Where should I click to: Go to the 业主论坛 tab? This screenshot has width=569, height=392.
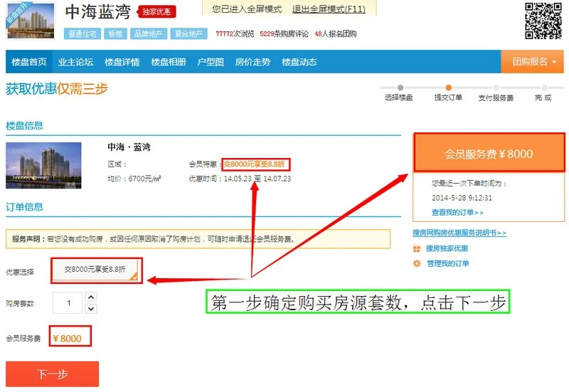click(75, 62)
